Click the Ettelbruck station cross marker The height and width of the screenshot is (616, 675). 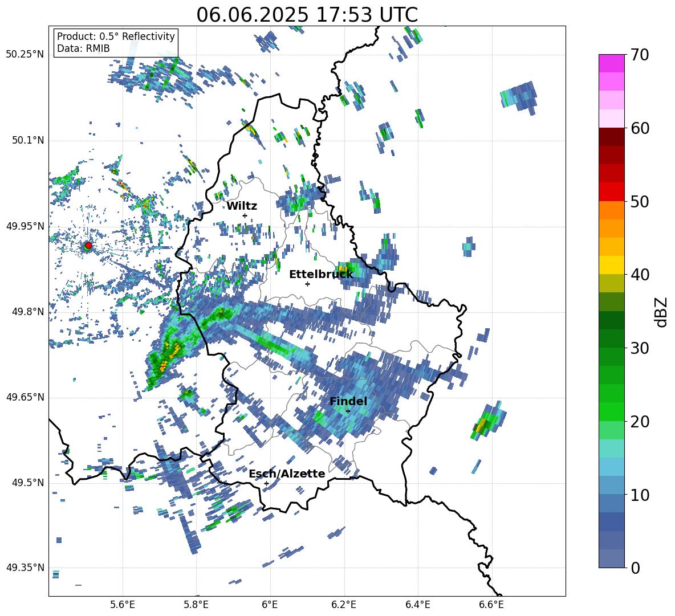pos(307,284)
